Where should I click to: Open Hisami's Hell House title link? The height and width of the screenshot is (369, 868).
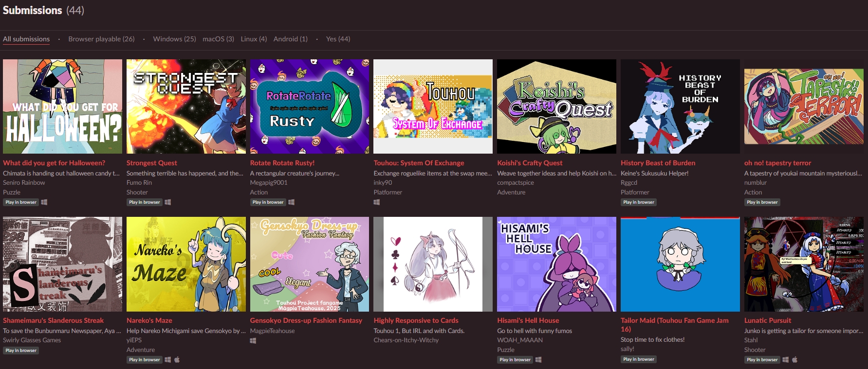[528, 320]
